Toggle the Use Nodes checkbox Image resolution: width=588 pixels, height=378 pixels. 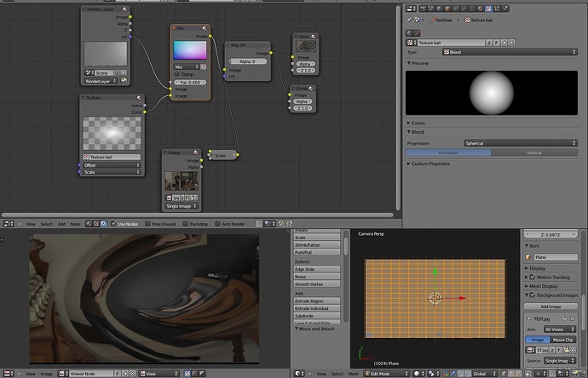click(113, 224)
